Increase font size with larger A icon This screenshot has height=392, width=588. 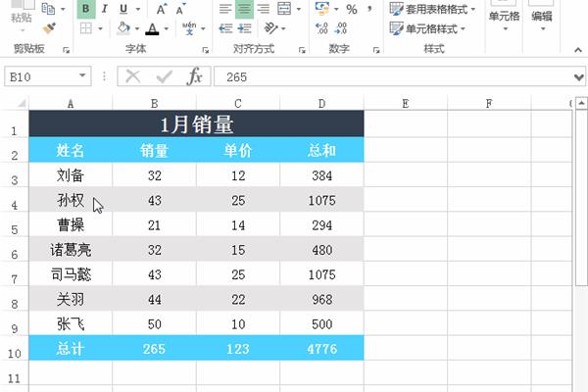[x=162, y=9]
